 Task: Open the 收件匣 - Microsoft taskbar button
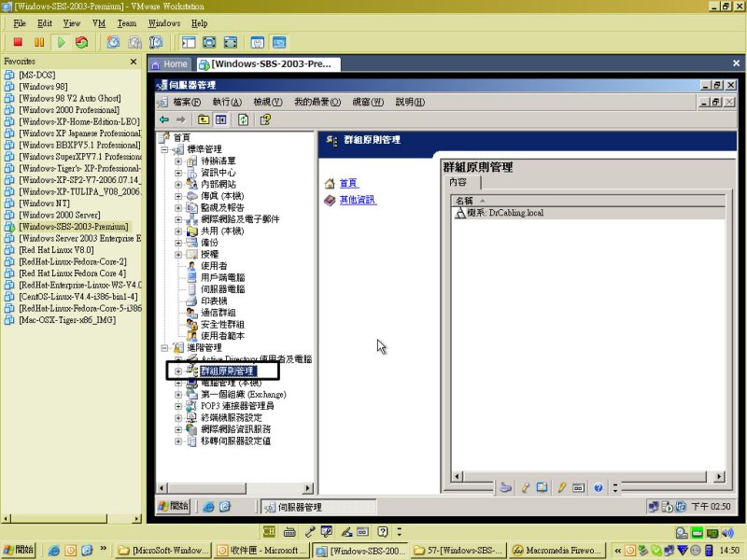pos(261,550)
